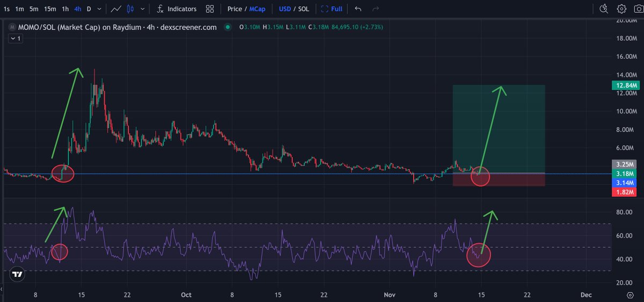This screenshot has height=302, width=644.
Task: Click the green 3.18M current price label
Action: [x=625, y=174]
